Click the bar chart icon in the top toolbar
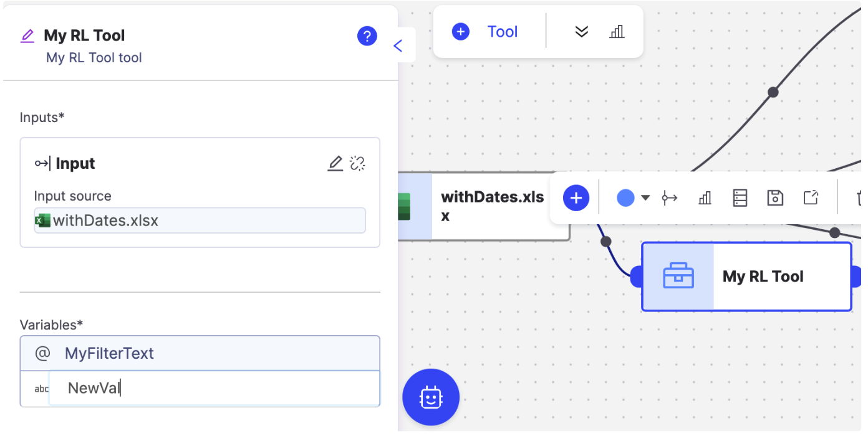The width and height of the screenshot is (868, 436). click(616, 32)
